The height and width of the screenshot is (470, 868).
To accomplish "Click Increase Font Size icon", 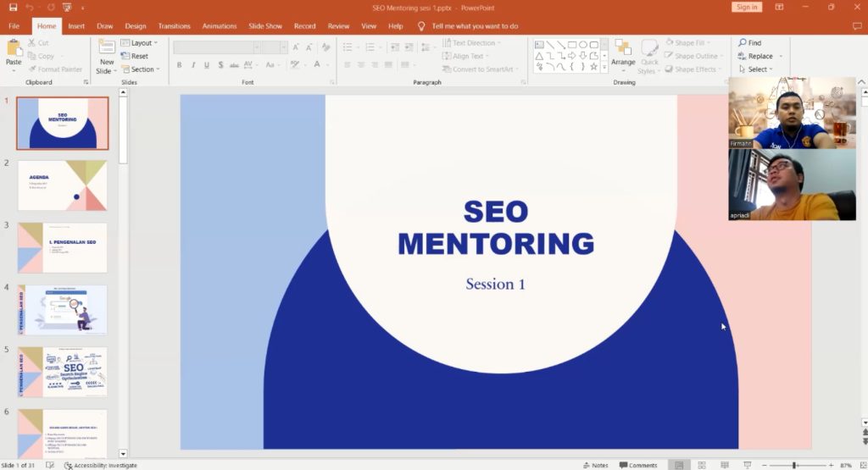I will tap(296, 47).
